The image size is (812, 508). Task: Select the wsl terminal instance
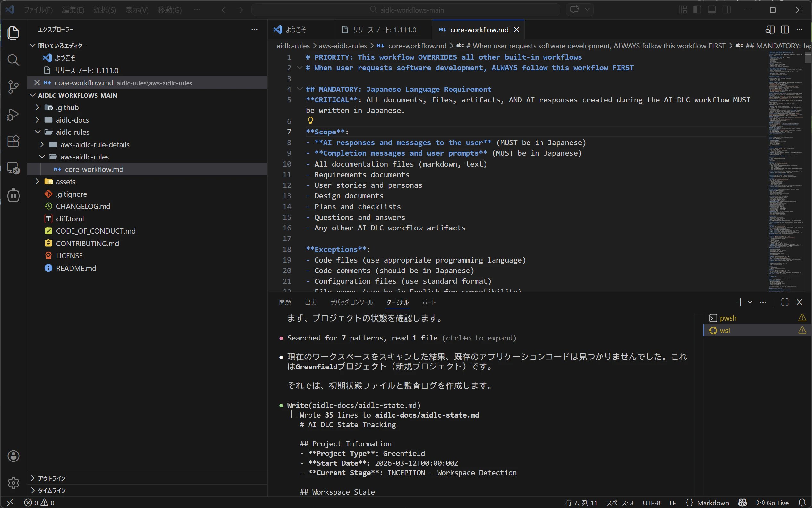tap(757, 330)
